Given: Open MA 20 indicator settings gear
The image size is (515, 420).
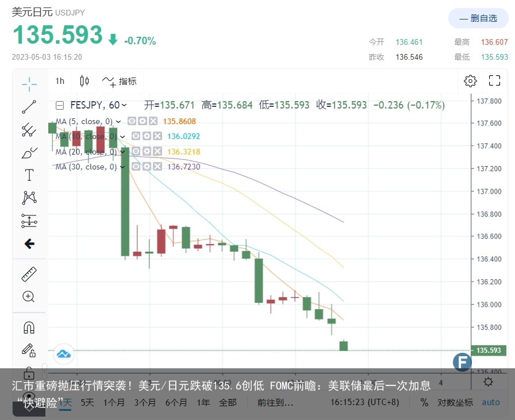Looking at the screenshot, I should pyautogui.click(x=147, y=151).
